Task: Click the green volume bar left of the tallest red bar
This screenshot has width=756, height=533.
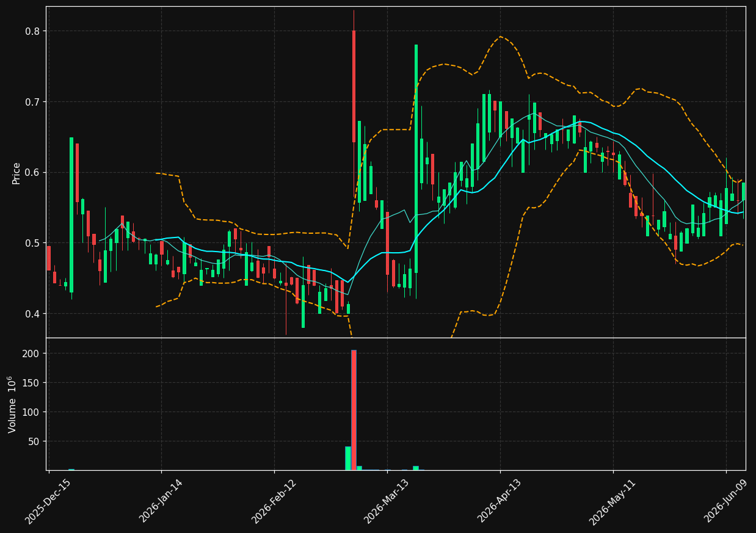Action: 348,459
